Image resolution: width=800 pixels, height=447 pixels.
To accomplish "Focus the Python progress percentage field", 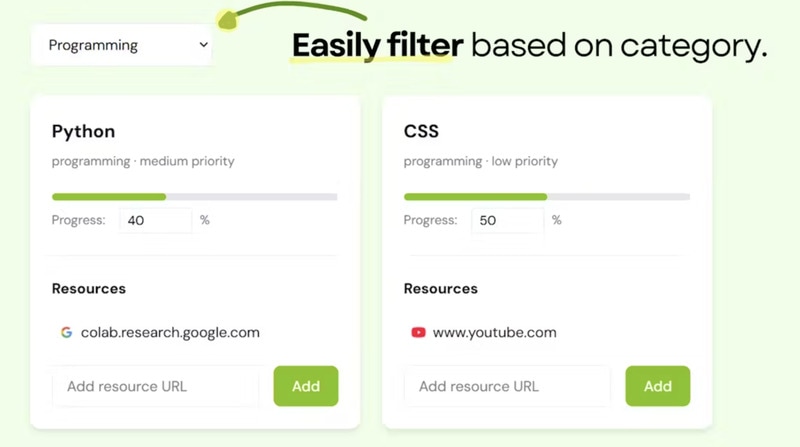I will coord(155,220).
